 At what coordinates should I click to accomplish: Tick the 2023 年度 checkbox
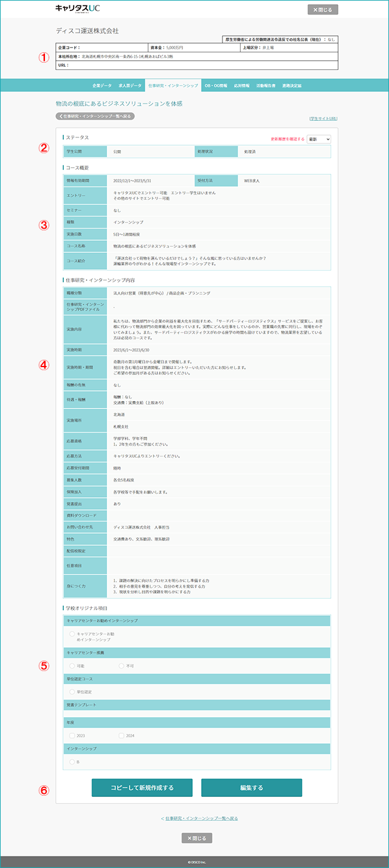point(72,735)
